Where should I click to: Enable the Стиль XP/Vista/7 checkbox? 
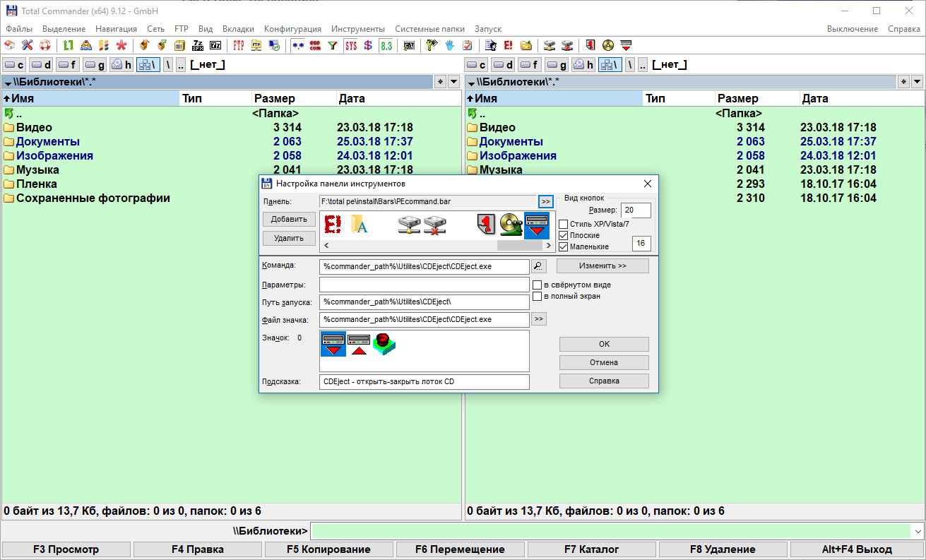[x=563, y=224]
